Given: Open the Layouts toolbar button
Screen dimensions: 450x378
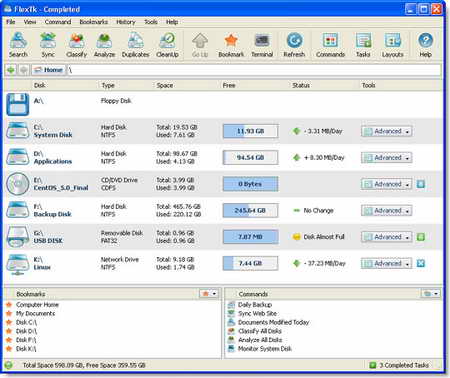Looking at the screenshot, I should [393, 45].
